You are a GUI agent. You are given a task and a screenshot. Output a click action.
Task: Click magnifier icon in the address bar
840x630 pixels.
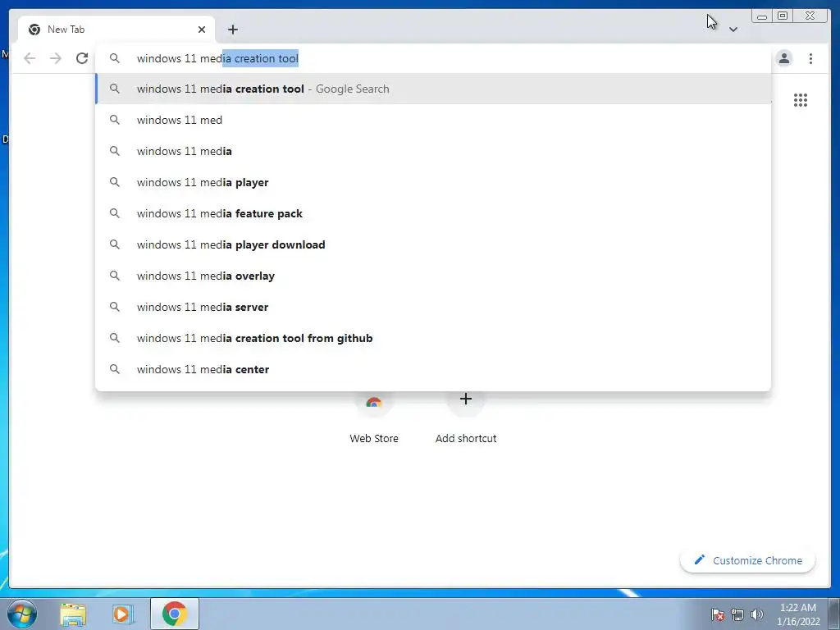click(x=115, y=58)
